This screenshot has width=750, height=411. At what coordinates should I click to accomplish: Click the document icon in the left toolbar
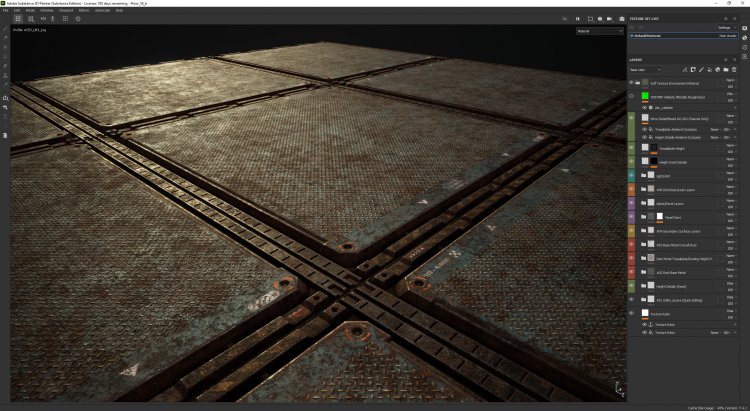coord(5,135)
